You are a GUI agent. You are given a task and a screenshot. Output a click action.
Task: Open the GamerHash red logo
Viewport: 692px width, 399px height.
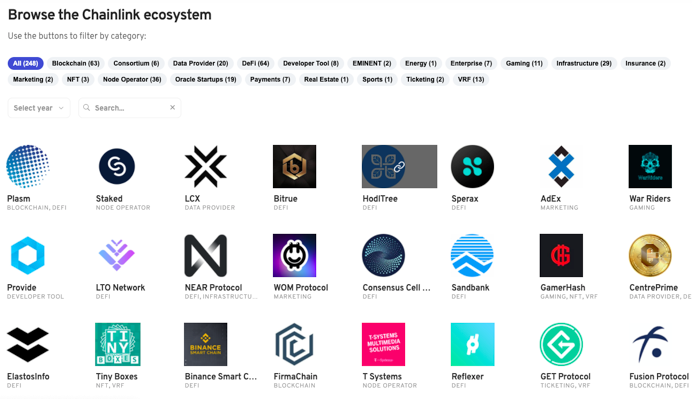pos(561,256)
